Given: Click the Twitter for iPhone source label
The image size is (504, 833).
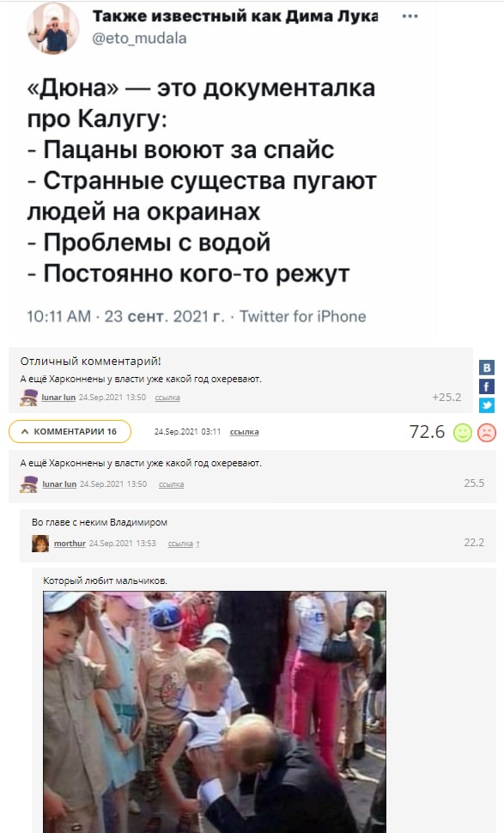Looking at the screenshot, I should (x=303, y=317).
